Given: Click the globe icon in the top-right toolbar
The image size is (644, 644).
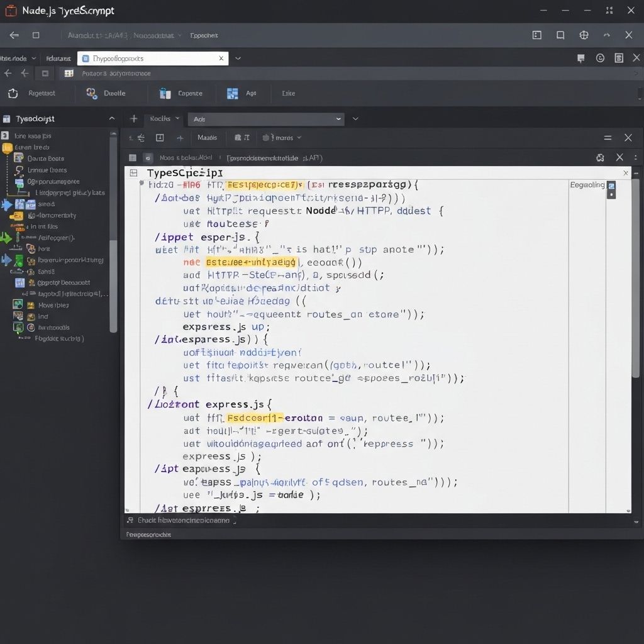Looking at the screenshot, I should click(x=584, y=35).
